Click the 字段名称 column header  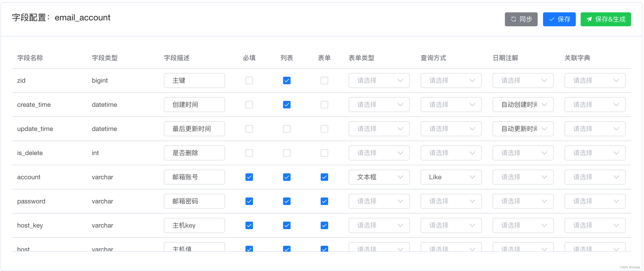[x=30, y=58]
